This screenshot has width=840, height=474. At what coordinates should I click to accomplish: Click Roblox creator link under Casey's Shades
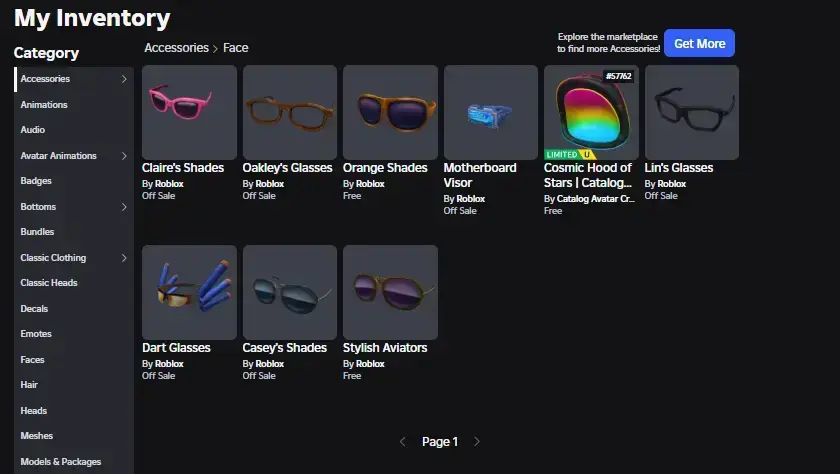(270, 364)
